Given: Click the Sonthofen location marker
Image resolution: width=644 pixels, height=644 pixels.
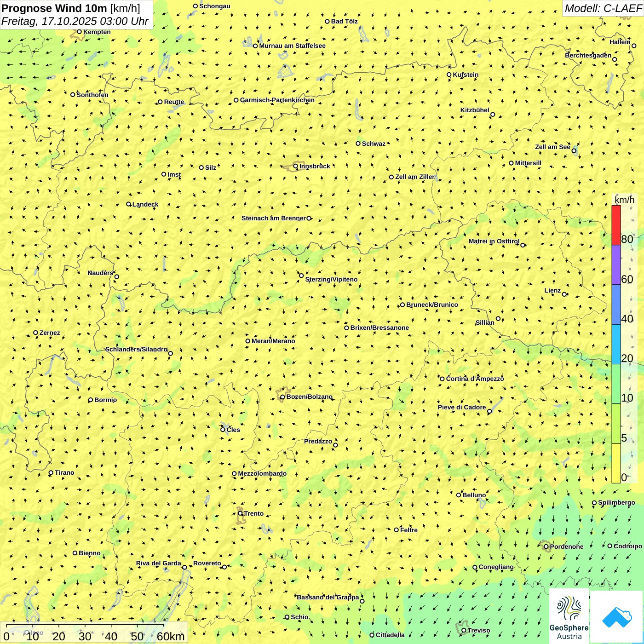Looking at the screenshot, I should 73,95.
